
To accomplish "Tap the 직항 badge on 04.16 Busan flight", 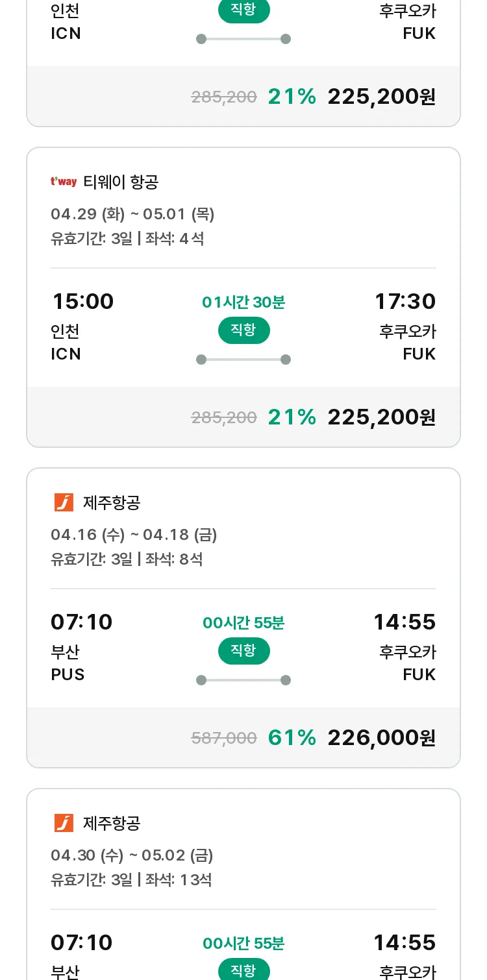I will [243, 651].
